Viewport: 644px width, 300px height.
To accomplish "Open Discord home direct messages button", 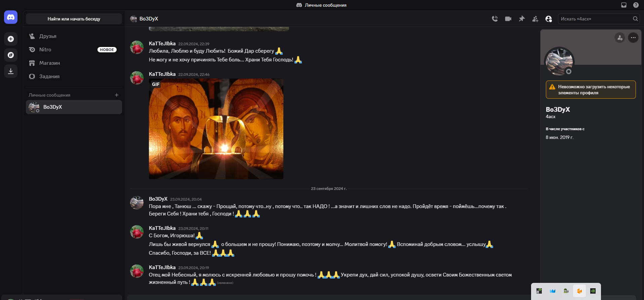I will tap(11, 17).
